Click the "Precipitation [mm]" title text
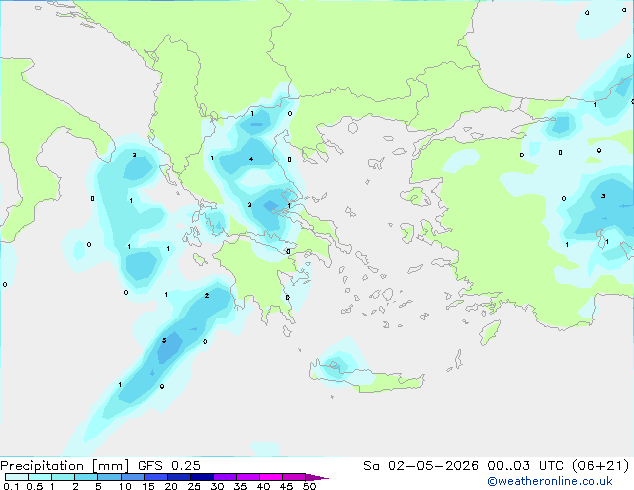 click(x=65, y=466)
